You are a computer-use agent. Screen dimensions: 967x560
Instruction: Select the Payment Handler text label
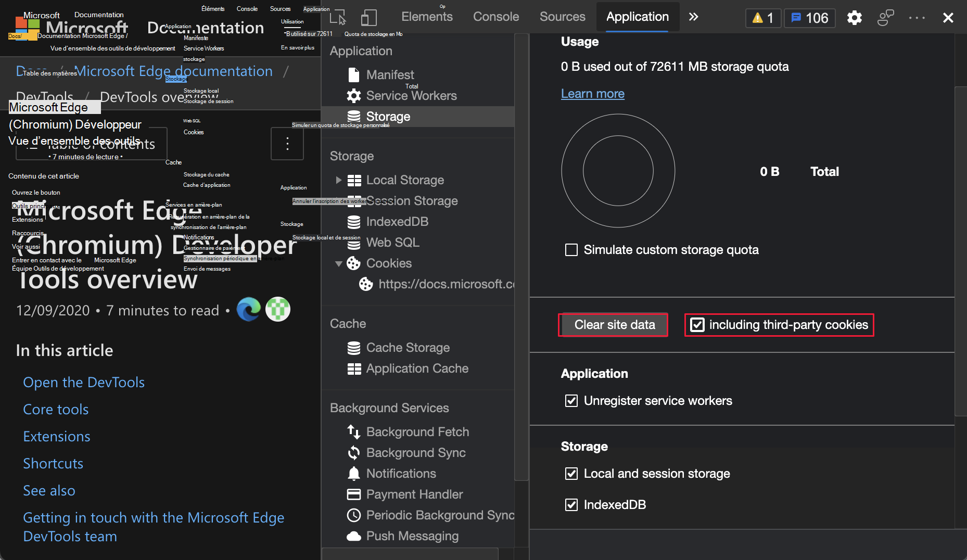[415, 494]
